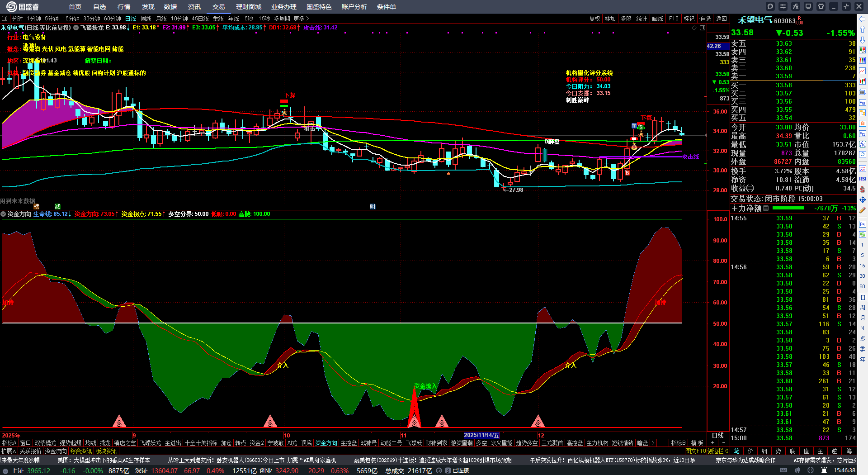
Task: Click the RSI indicator icon in sidebar
Action: 863,179
